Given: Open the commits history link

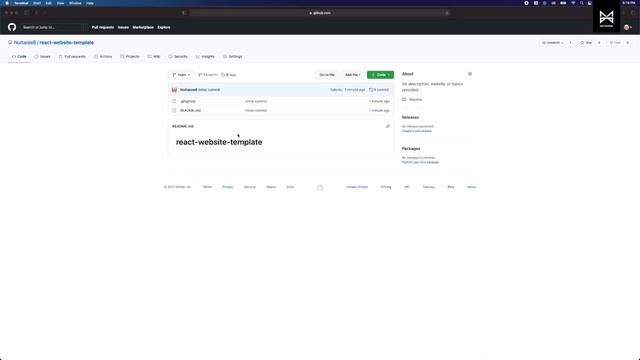Looking at the screenshot, I should [379, 90].
